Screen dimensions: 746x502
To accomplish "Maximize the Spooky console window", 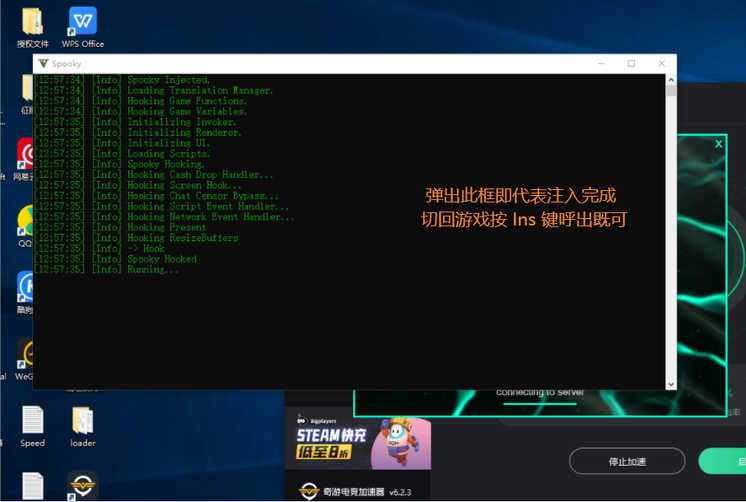I will tap(631, 63).
